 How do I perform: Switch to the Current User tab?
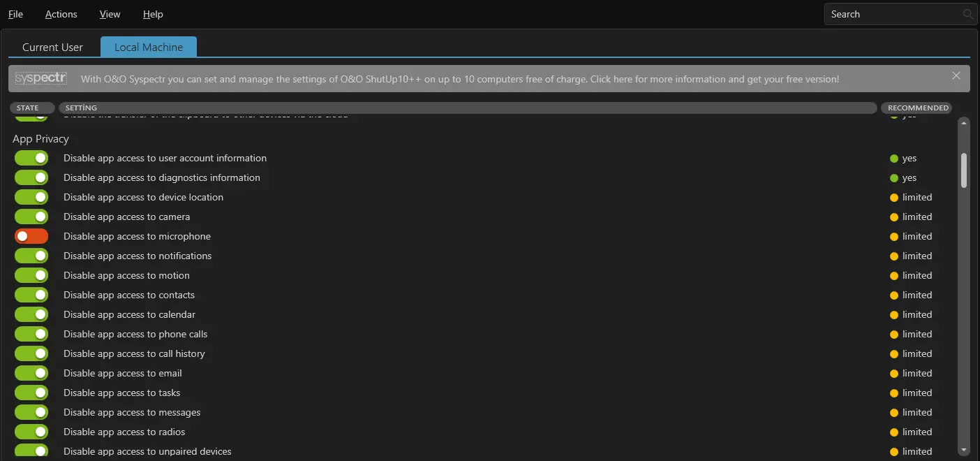(x=52, y=47)
